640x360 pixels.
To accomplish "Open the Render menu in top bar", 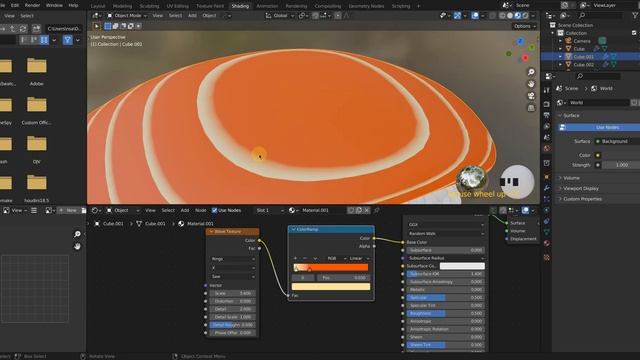I will tap(32, 5).
